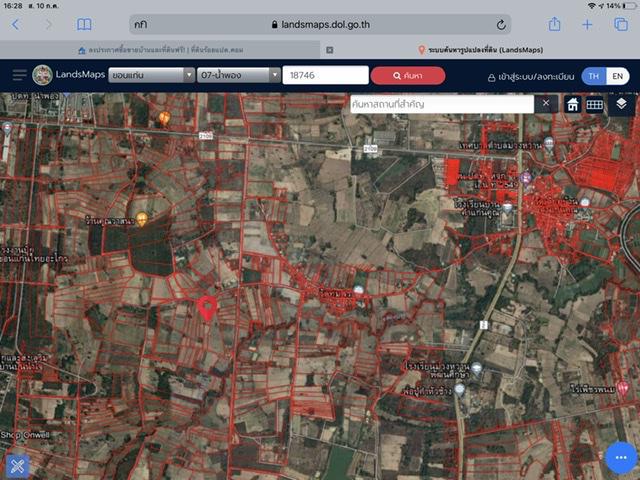The width and height of the screenshot is (640, 480).
Task: Click the ค้นหาสถานที่สำคัญ place search field
Action: (x=442, y=104)
